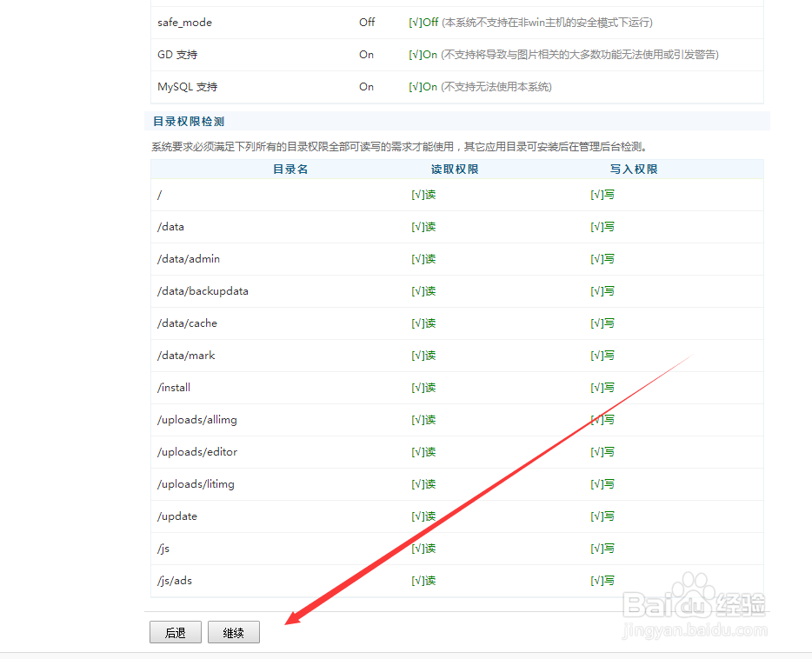Click the 读取权限 column header
This screenshot has height=659, width=812.
click(x=455, y=170)
